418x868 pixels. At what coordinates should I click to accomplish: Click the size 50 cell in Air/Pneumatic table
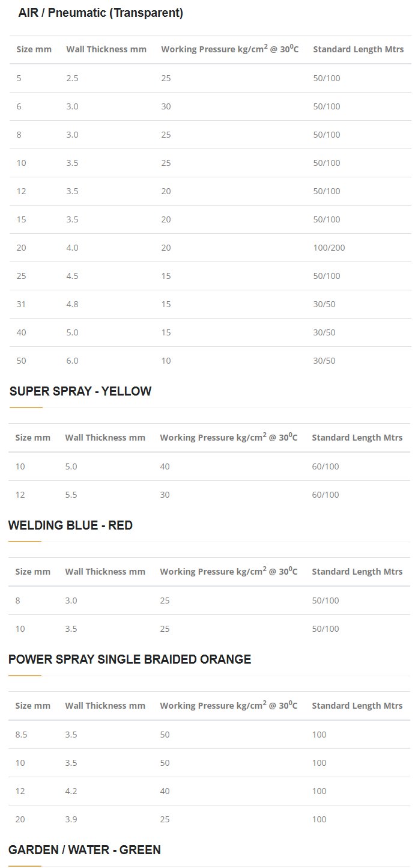(x=21, y=361)
